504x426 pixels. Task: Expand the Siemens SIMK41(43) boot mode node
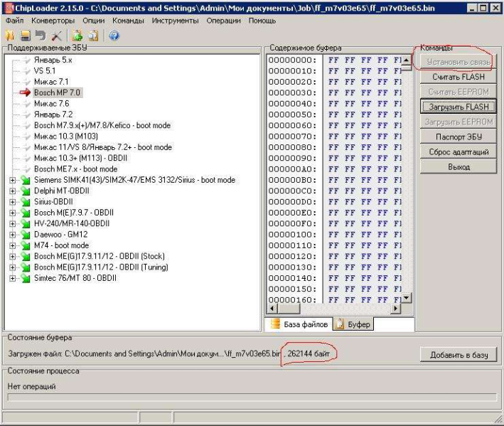point(12,181)
